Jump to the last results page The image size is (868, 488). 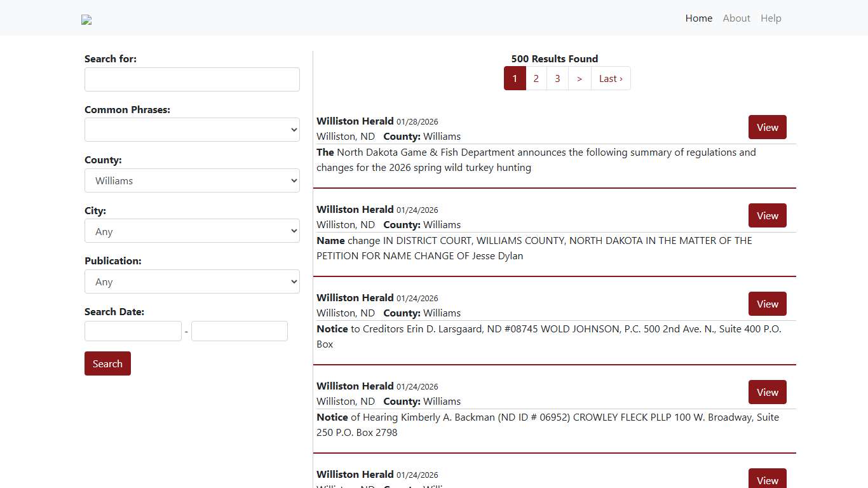610,78
